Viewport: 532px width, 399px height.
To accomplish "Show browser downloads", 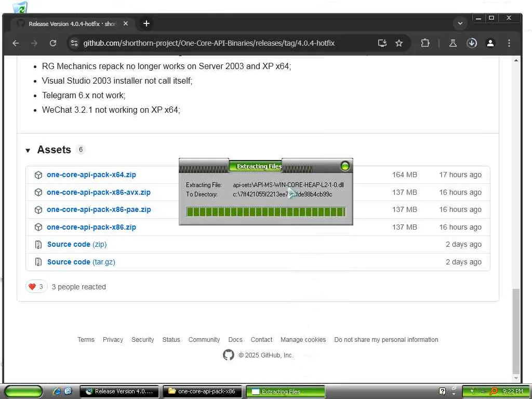I will click(472, 43).
